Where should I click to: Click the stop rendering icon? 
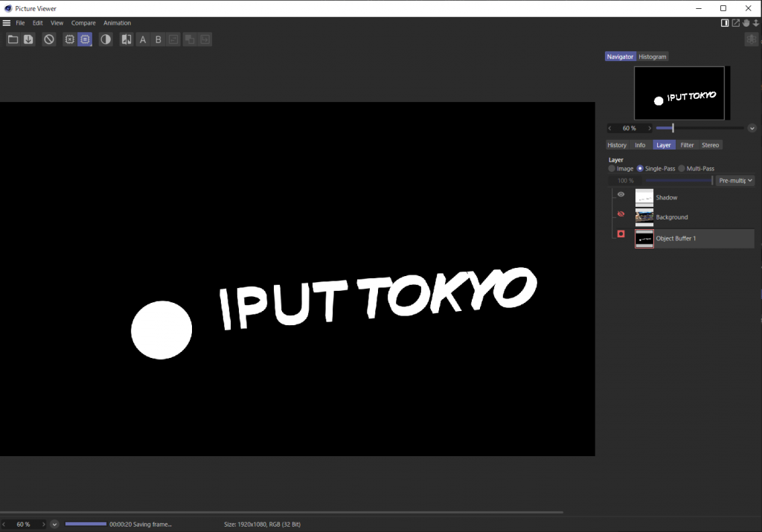point(49,39)
